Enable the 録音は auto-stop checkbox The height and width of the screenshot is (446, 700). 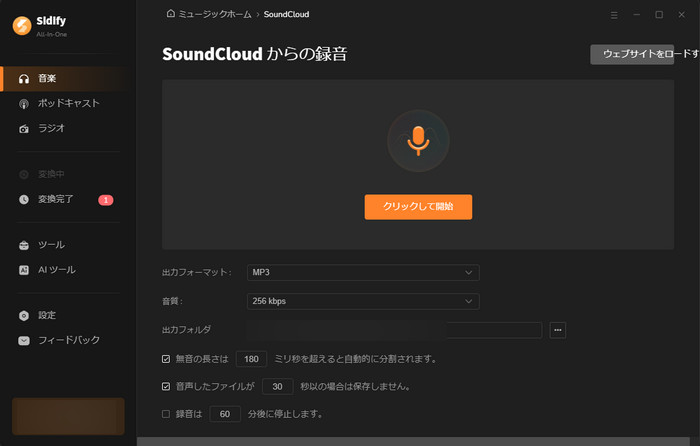(166, 414)
